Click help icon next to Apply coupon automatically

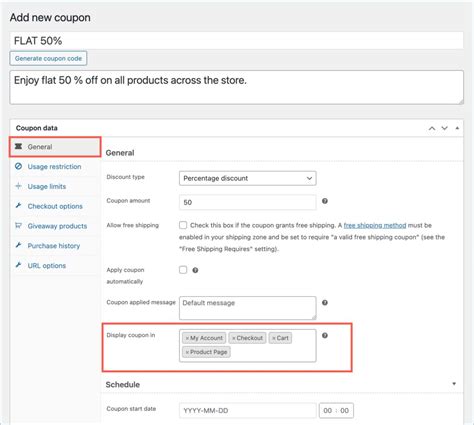[x=195, y=270]
